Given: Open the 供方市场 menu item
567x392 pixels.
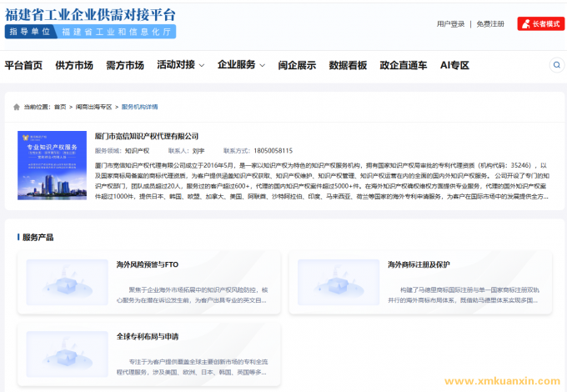Looking at the screenshot, I should (74, 65).
